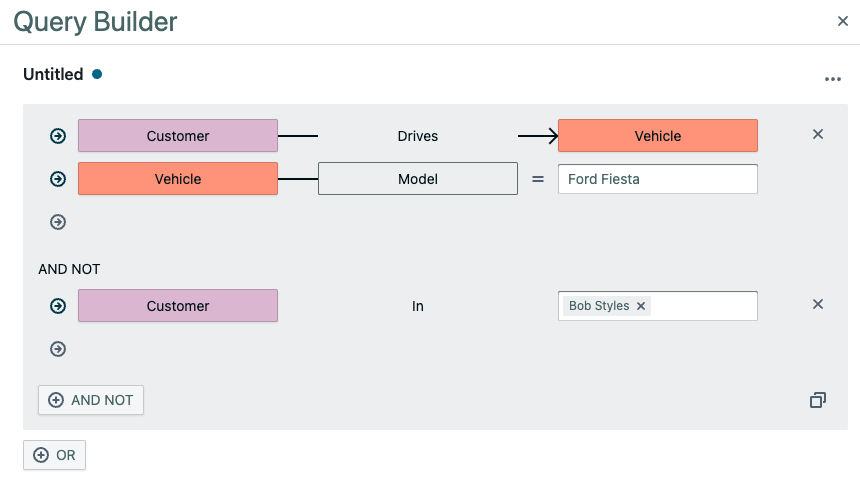
Task: Duplicate the query group with copy icon
Action: [x=818, y=400]
